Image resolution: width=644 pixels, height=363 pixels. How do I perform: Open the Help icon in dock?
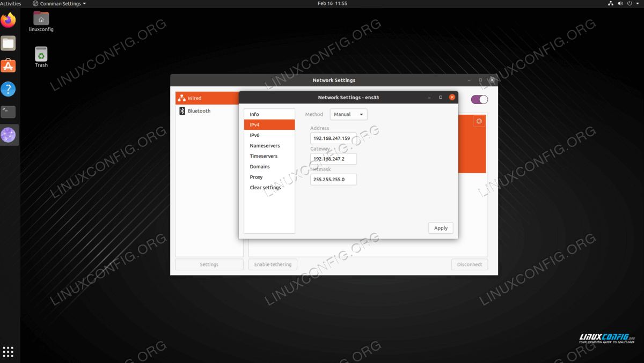tap(8, 89)
